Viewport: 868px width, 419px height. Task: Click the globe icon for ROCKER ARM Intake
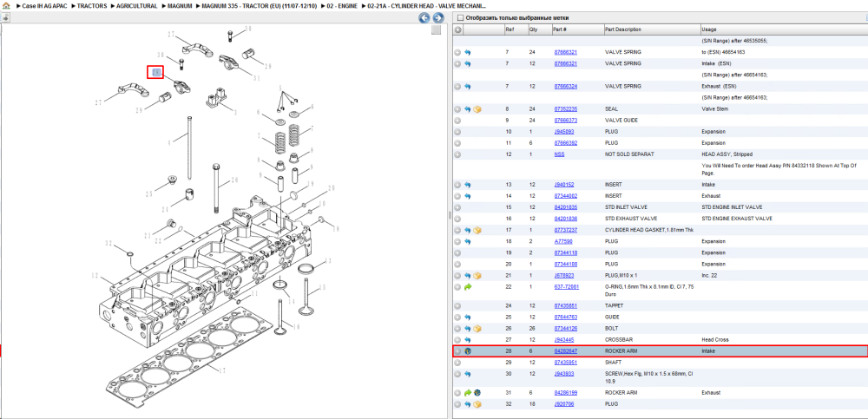[467, 351]
